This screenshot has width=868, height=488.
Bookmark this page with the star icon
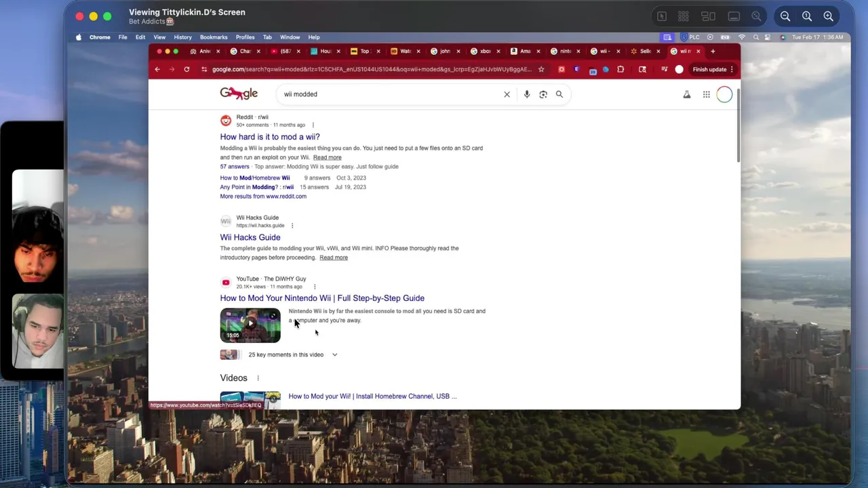(x=541, y=69)
